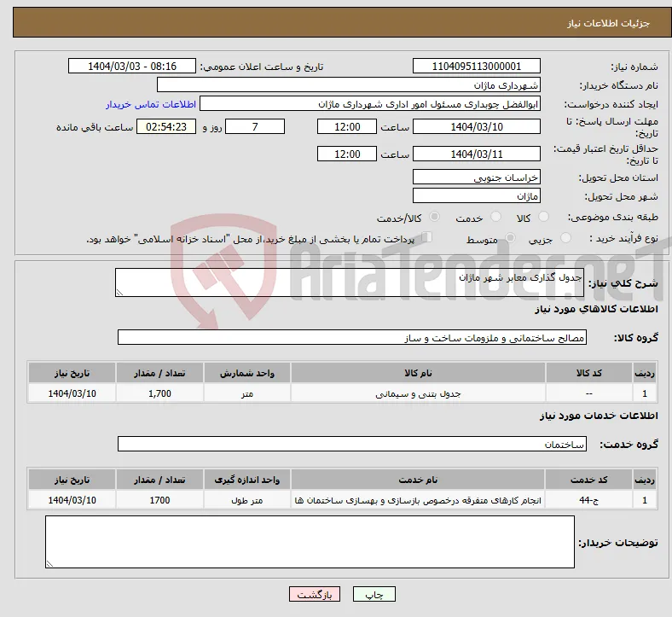
Task: Click the goods group field مصالح ساختمانی
Action: tap(352, 337)
